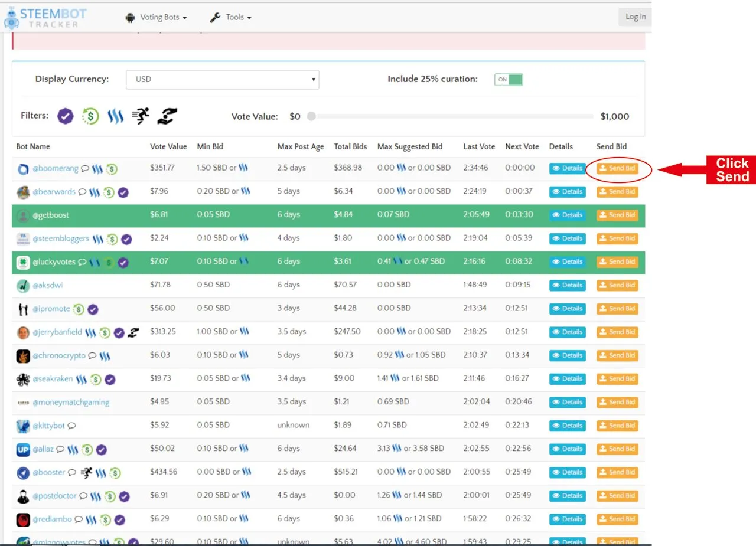The image size is (756, 546).
Task: Click the green dollar icon beside @boomerang
Action: coord(111,169)
